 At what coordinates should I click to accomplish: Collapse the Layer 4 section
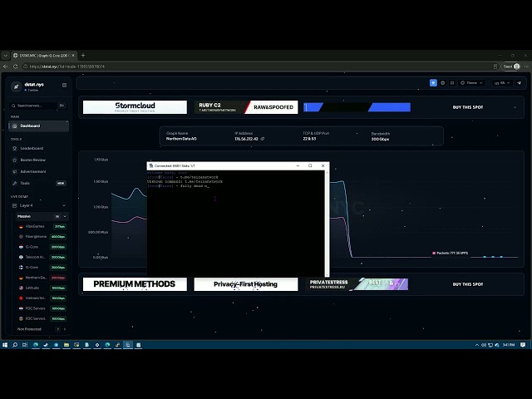pos(64,205)
